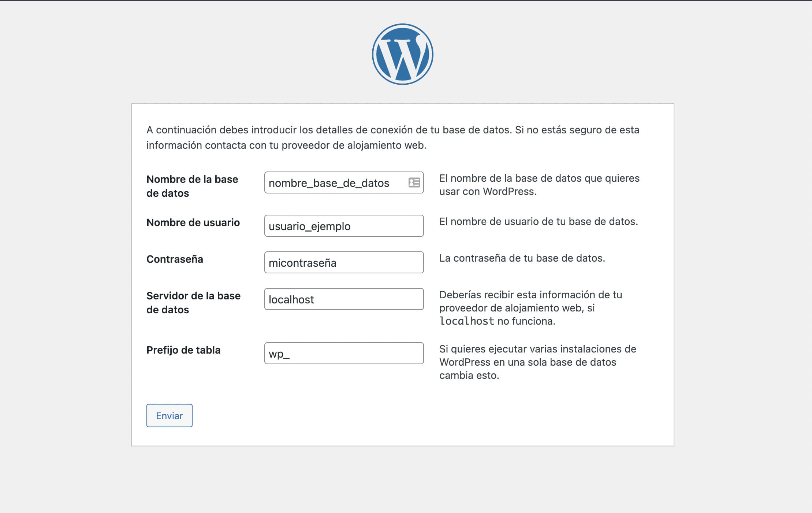
Task: Click the help text 'El nombre de la base de datos que quieres usar'
Action: click(539, 185)
